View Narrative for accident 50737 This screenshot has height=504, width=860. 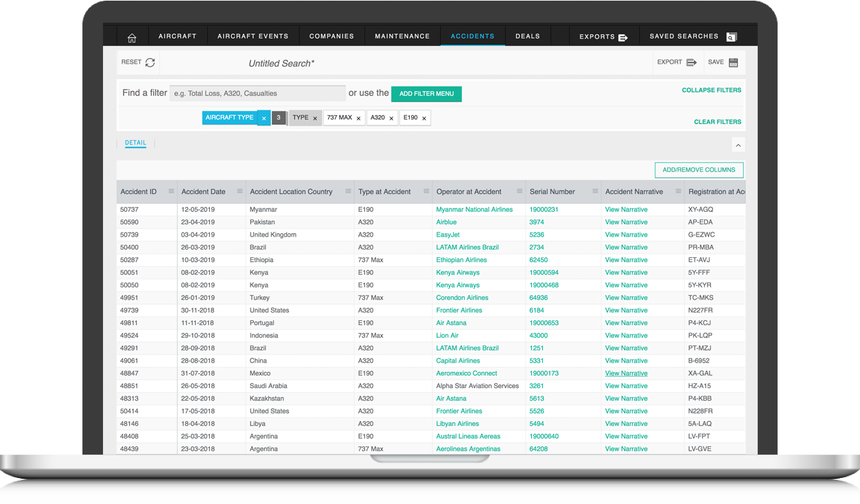coord(626,210)
